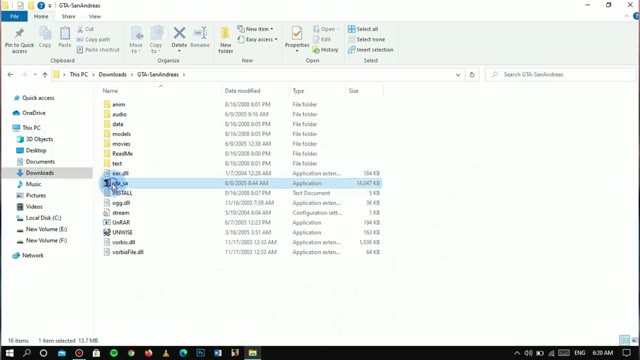Select Network in navigation pane

(x=28, y=256)
